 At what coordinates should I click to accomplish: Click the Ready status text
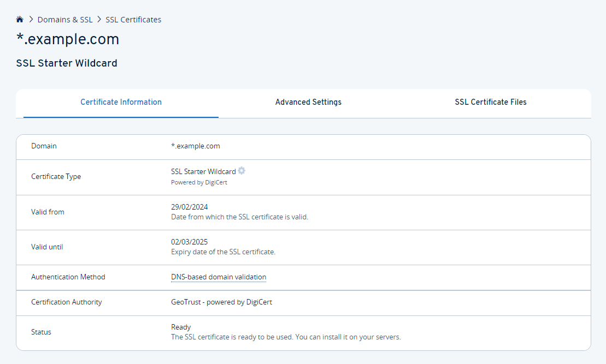(181, 327)
